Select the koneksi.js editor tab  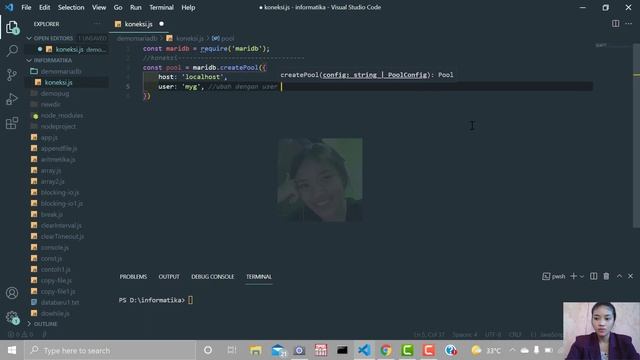click(x=139, y=24)
